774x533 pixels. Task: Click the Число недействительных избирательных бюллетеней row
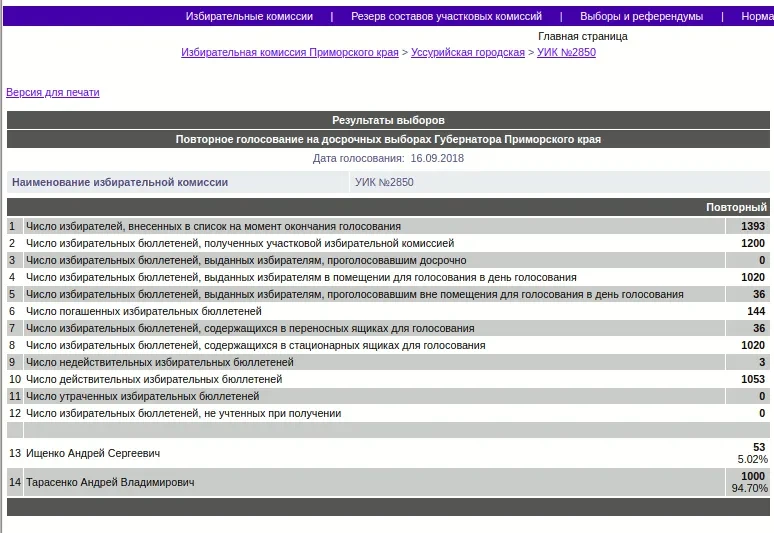pos(160,362)
